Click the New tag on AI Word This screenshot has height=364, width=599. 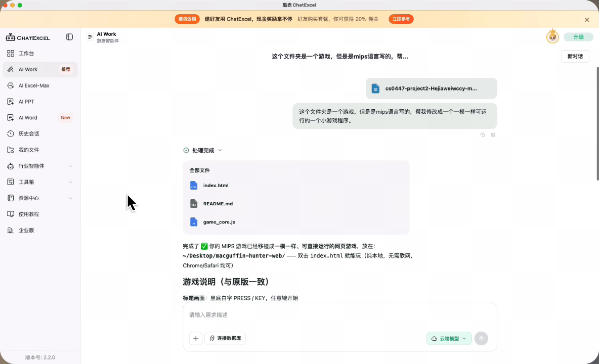tap(66, 117)
